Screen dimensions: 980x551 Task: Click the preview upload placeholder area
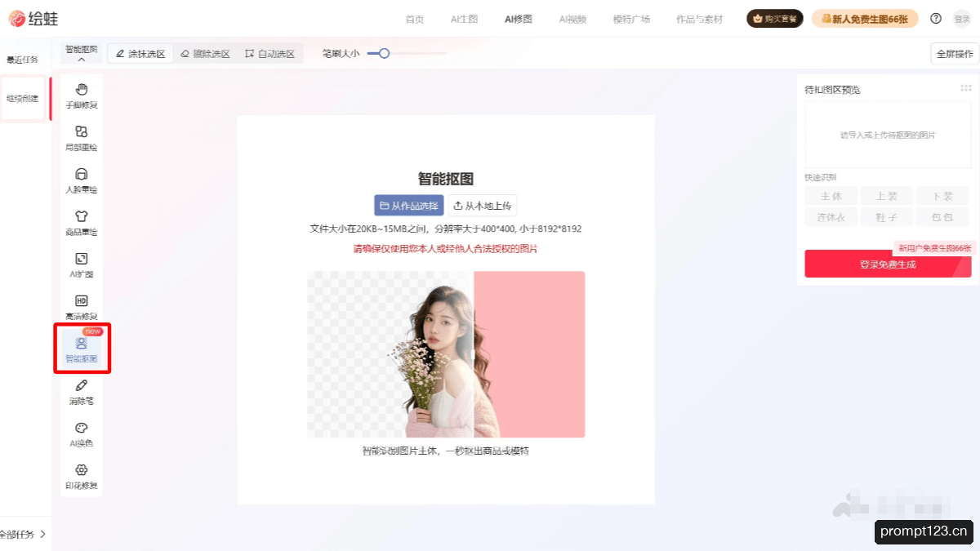888,135
